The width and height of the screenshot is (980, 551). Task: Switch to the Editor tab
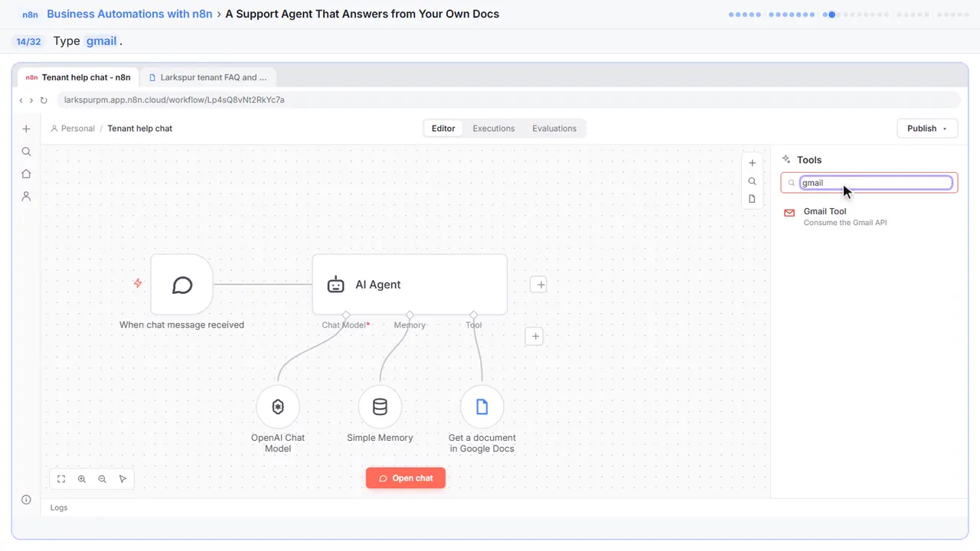[443, 129]
